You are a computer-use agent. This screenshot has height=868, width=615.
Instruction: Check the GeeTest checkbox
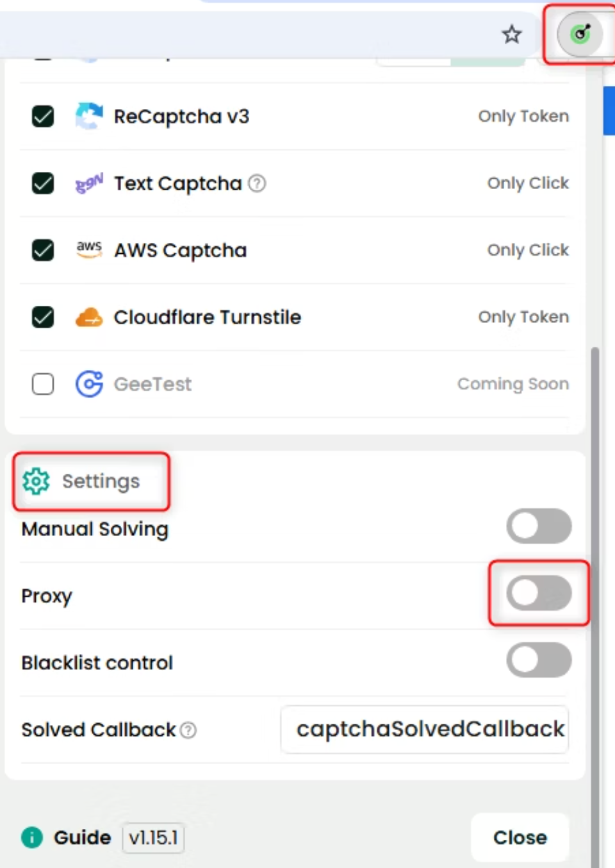pyautogui.click(x=43, y=384)
